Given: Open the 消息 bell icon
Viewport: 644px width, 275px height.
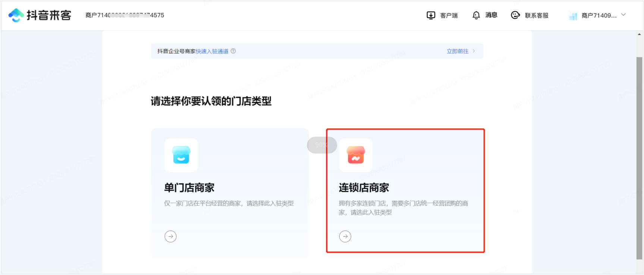Looking at the screenshot, I should coord(476,15).
